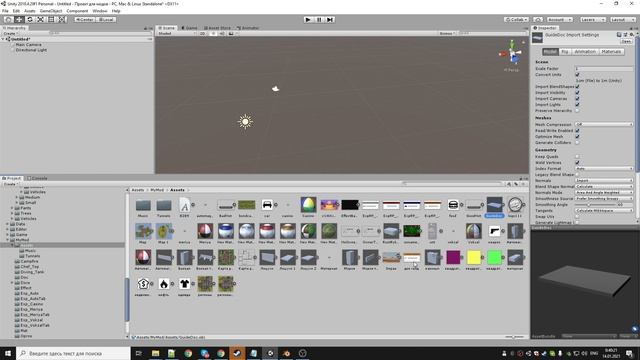The height and width of the screenshot is (360, 640).
Task: Open the Account dropdown
Action: (560, 19)
